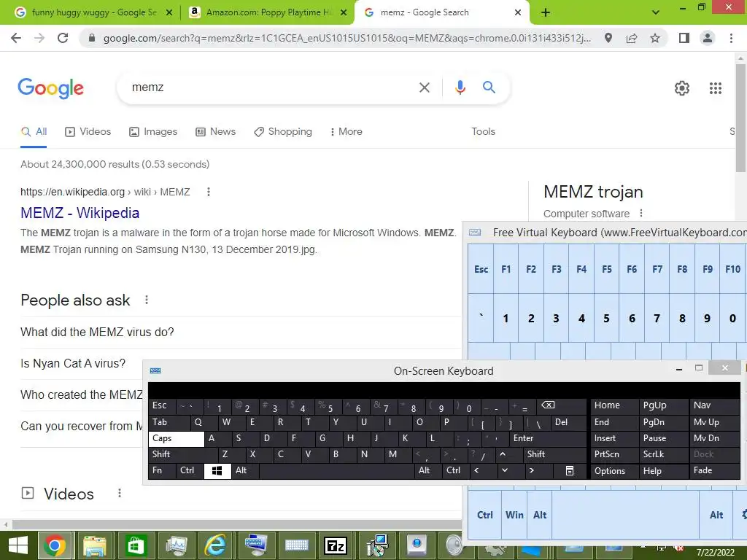Toggle the left Ctrl key on On-Screen Keyboard
The height and width of the screenshot is (560, 747).
[190, 470]
